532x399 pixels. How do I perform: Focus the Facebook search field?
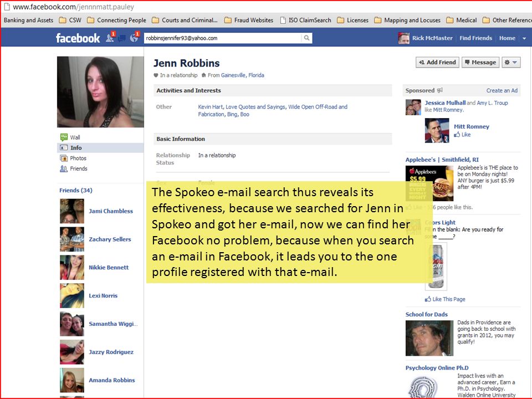[x=223, y=38]
